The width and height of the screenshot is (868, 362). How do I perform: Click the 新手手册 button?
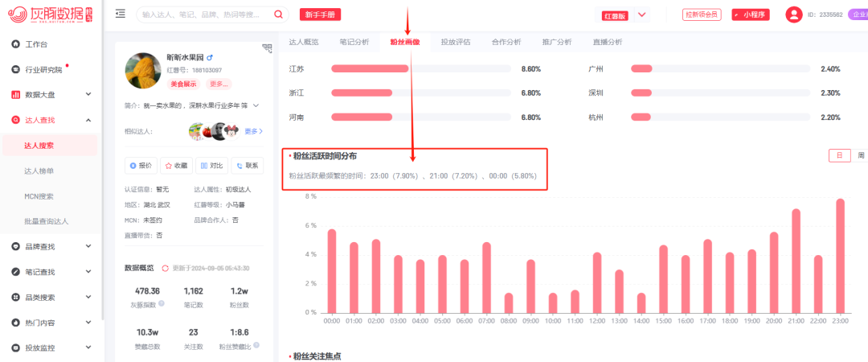(321, 14)
